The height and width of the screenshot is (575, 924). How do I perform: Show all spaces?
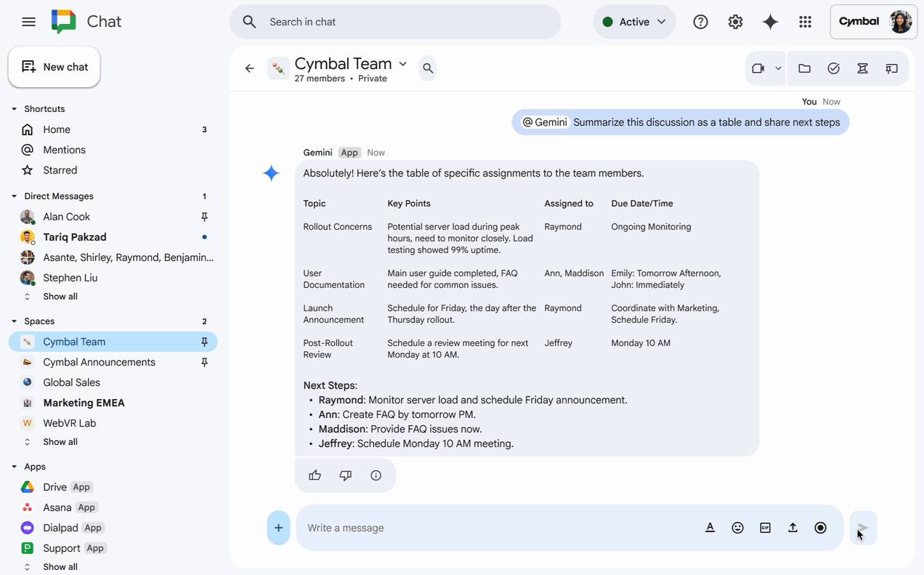(x=60, y=442)
